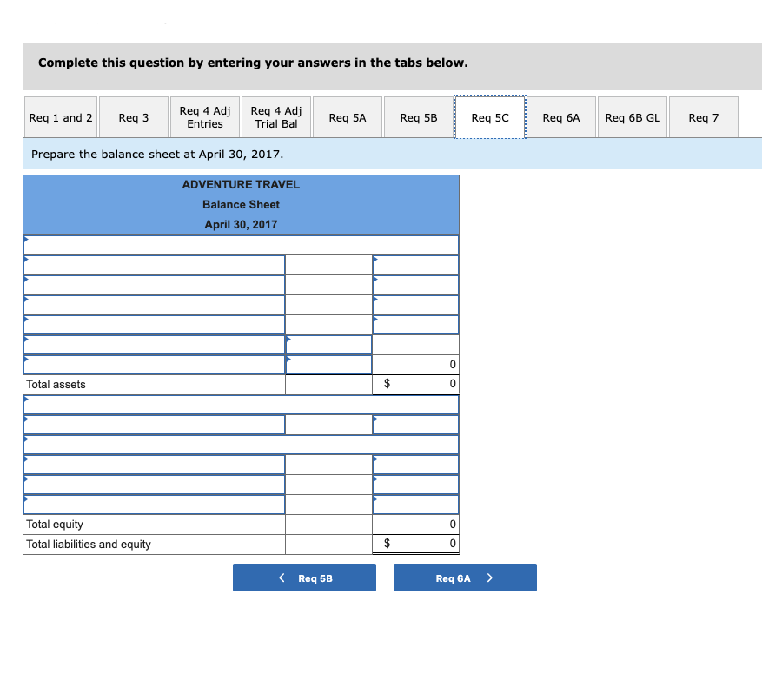Switch to the Req 5A tab

tap(347, 116)
